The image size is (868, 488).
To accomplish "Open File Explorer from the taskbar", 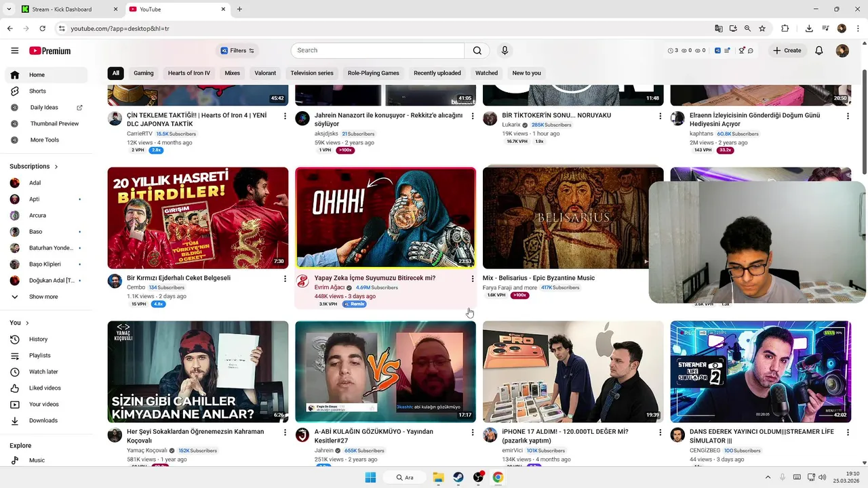I will tap(438, 477).
